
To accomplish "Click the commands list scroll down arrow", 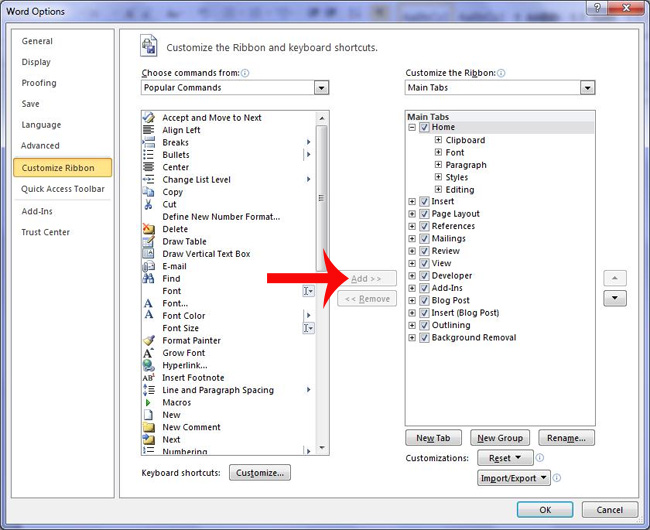I will [x=322, y=448].
